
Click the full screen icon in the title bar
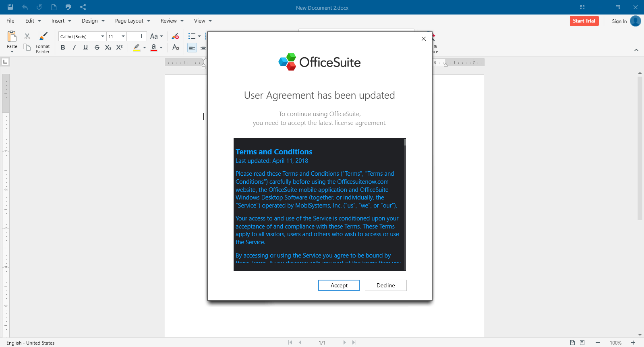point(582,7)
